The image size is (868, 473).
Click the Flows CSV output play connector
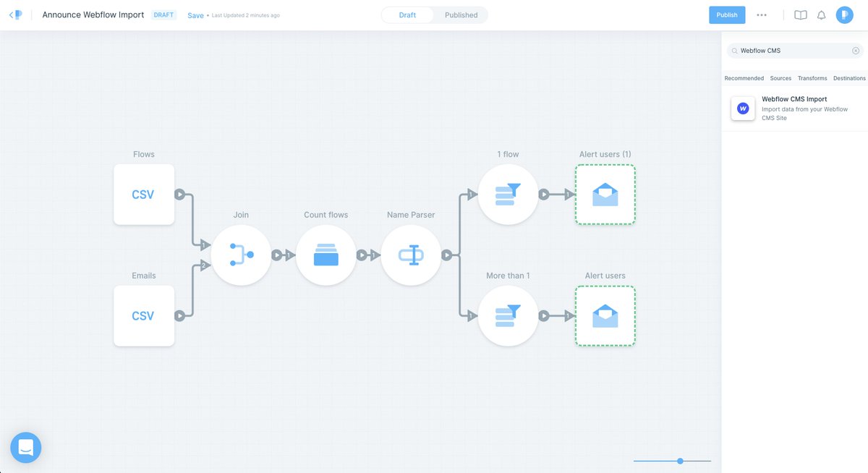[179, 194]
